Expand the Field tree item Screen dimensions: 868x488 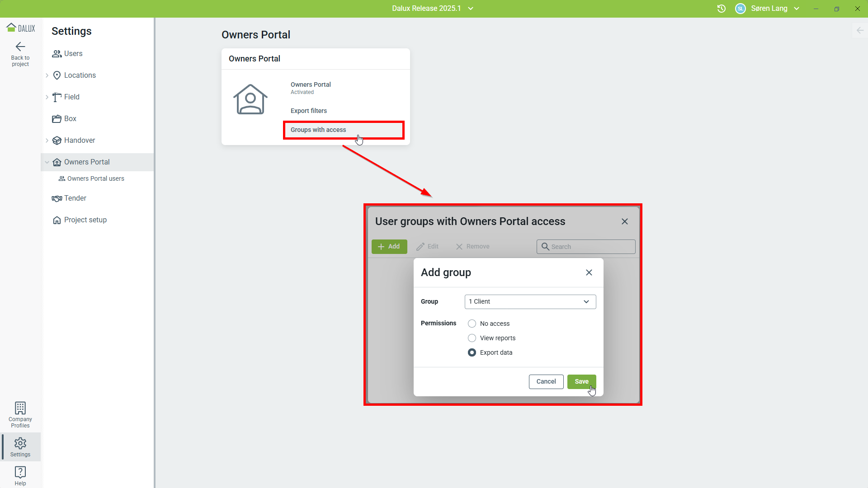coord(47,97)
